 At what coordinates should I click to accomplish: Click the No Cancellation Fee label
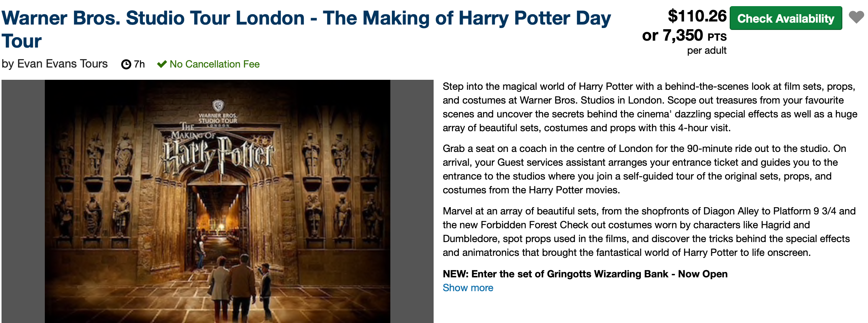coord(215,64)
